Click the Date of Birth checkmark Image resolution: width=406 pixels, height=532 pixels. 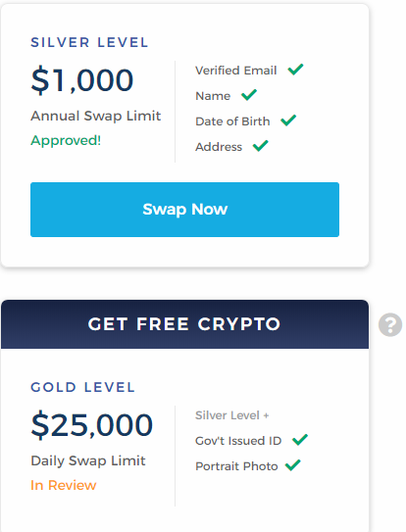[288, 121]
